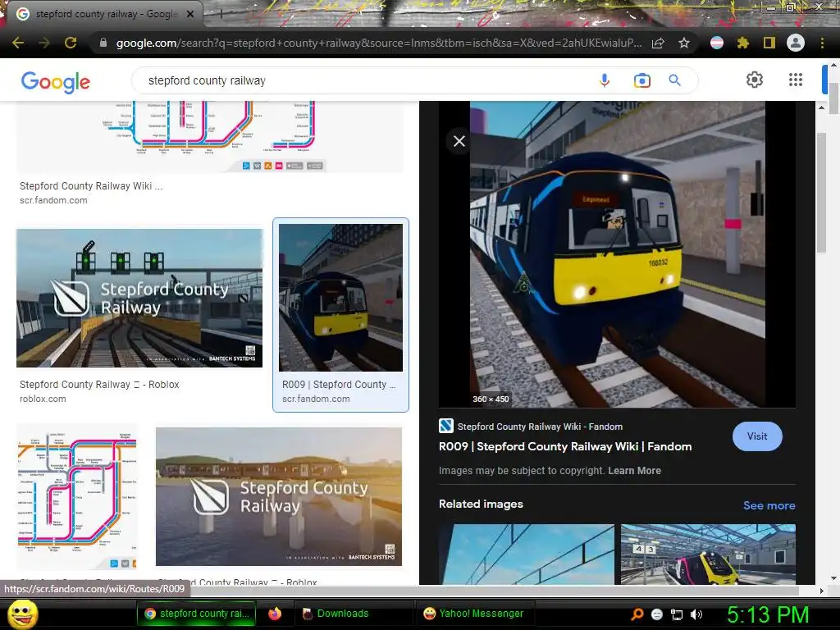Start voice search with microphone icon
Screen dimensions: 840x630
605,80
